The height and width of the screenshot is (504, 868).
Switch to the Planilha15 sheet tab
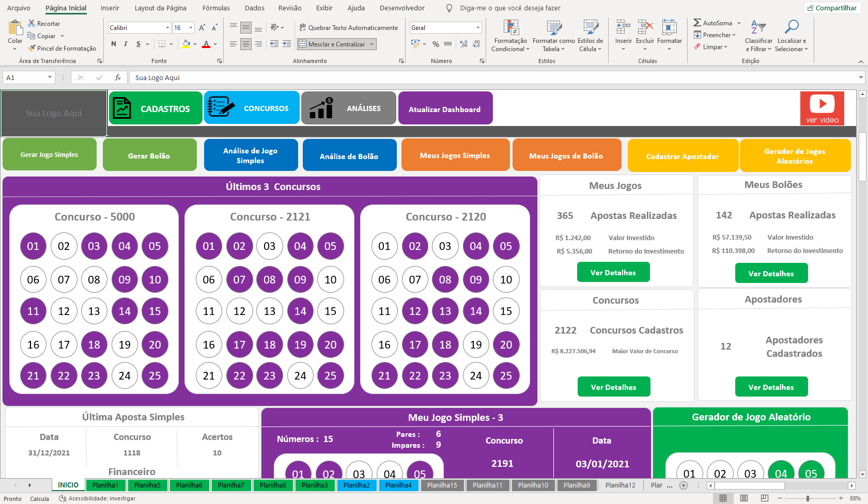point(442,485)
